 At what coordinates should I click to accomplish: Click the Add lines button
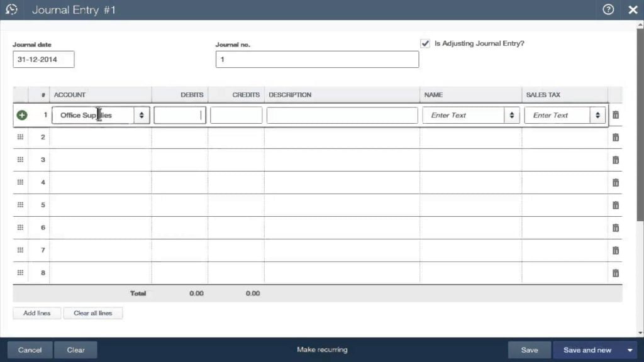pyautogui.click(x=36, y=313)
